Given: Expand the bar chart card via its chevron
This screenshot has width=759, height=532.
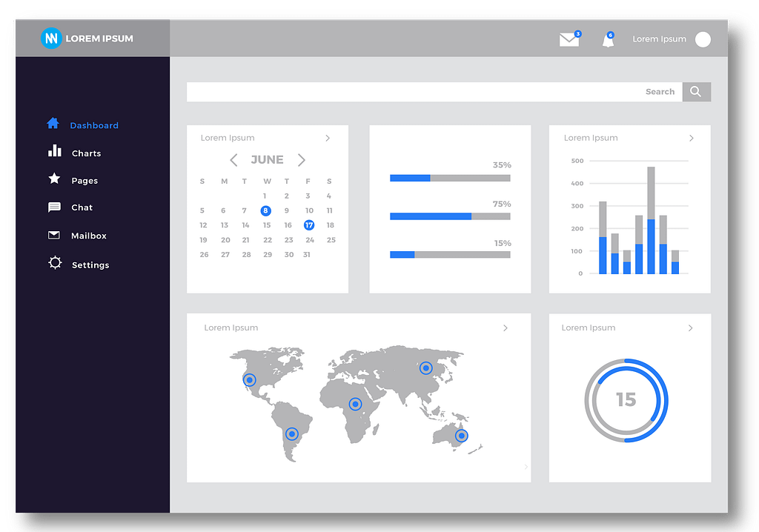Looking at the screenshot, I should (x=691, y=138).
